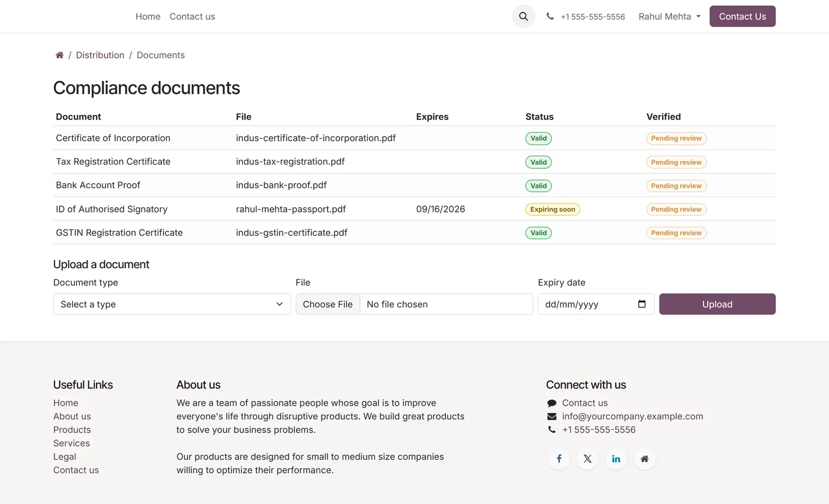The image size is (829, 504).
Task: Click indus-gstin-certificate.pdf file name
Action: pyautogui.click(x=291, y=233)
